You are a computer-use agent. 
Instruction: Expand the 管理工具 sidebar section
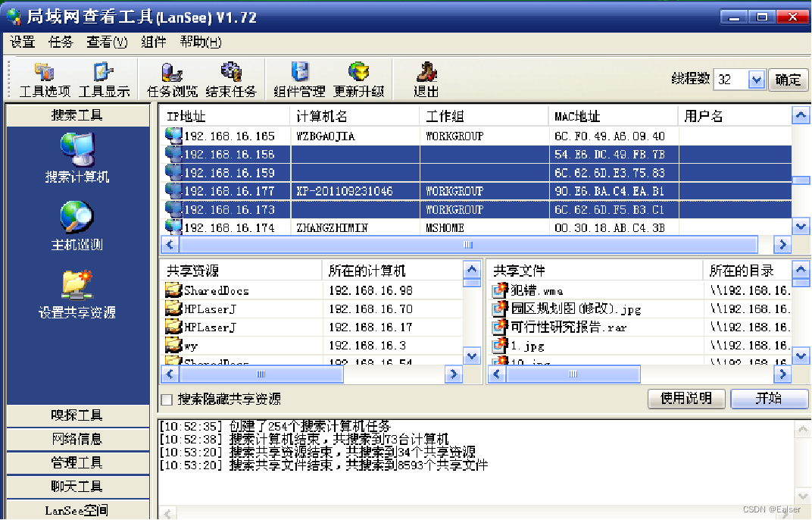click(x=78, y=462)
